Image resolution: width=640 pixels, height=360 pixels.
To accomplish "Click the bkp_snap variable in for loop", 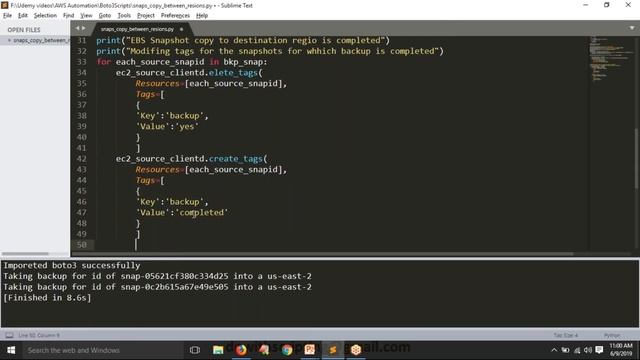I will [243, 62].
